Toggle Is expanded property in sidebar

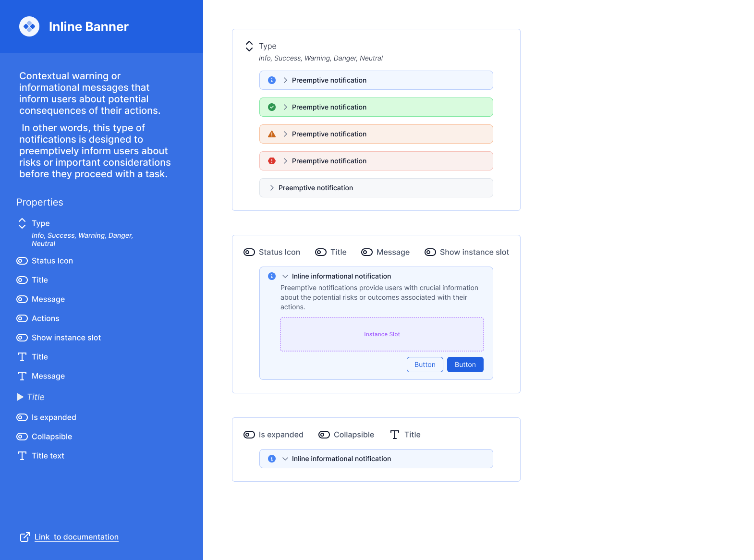click(x=22, y=417)
